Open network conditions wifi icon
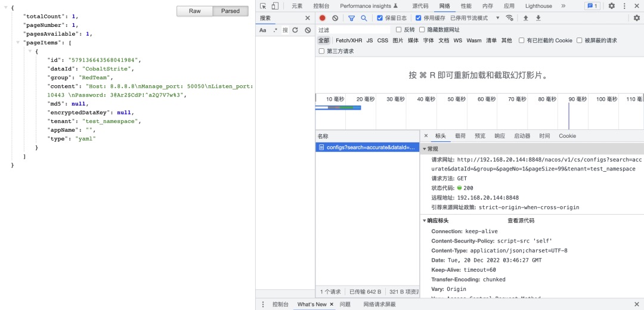Viewport: 644px width, 310px height. point(509,18)
